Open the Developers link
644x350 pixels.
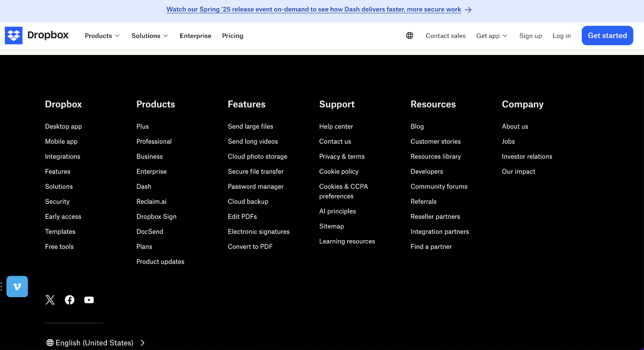coord(427,171)
